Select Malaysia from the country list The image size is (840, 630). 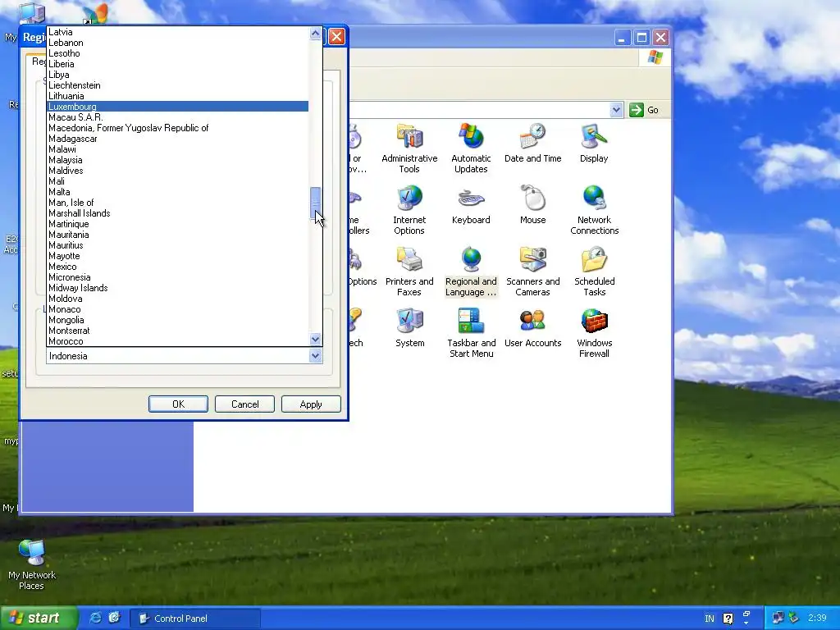click(178, 160)
